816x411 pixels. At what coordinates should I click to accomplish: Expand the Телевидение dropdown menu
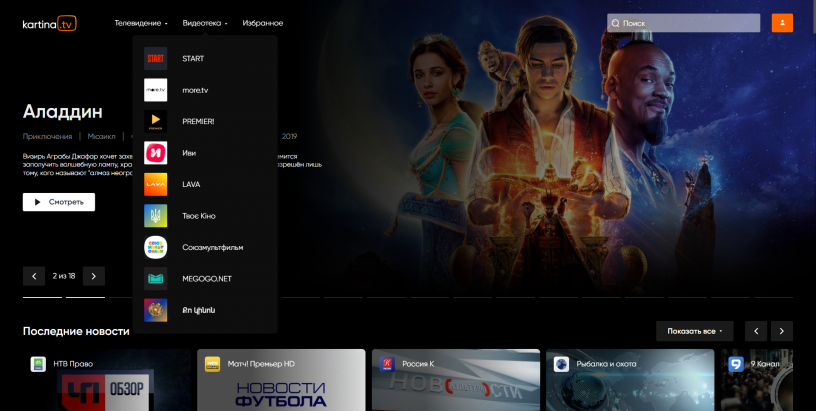[x=141, y=23]
